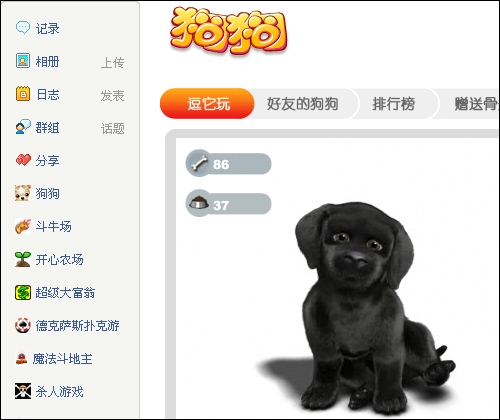
Task: Click the 上传 upload link
Action: click(113, 62)
